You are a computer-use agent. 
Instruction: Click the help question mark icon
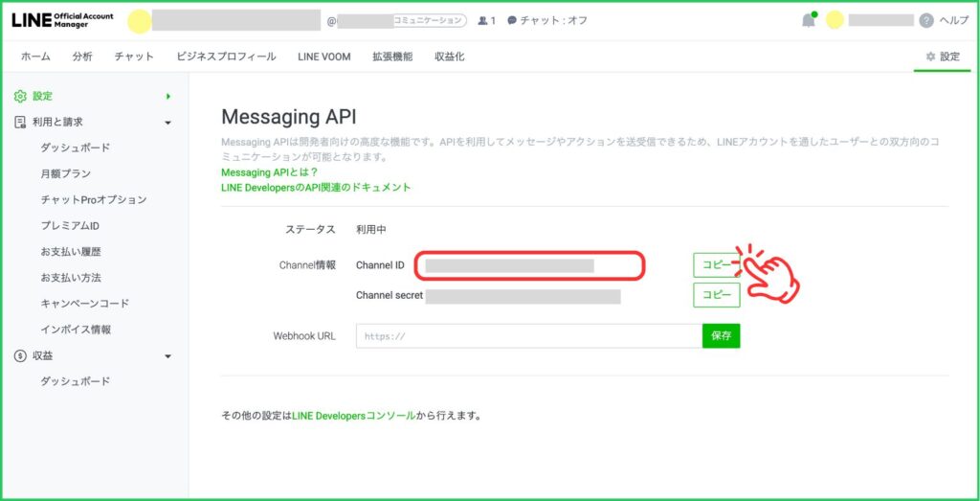[926, 21]
